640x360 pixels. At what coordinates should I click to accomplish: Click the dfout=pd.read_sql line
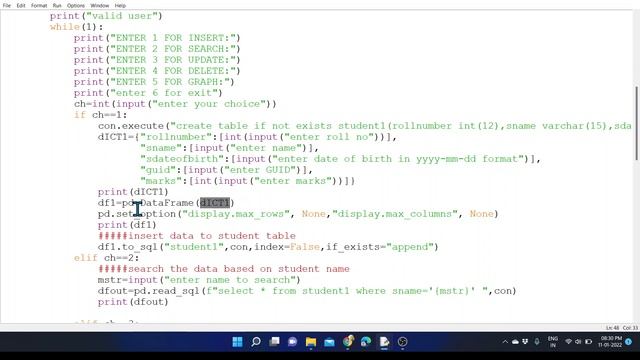(x=307, y=291)
